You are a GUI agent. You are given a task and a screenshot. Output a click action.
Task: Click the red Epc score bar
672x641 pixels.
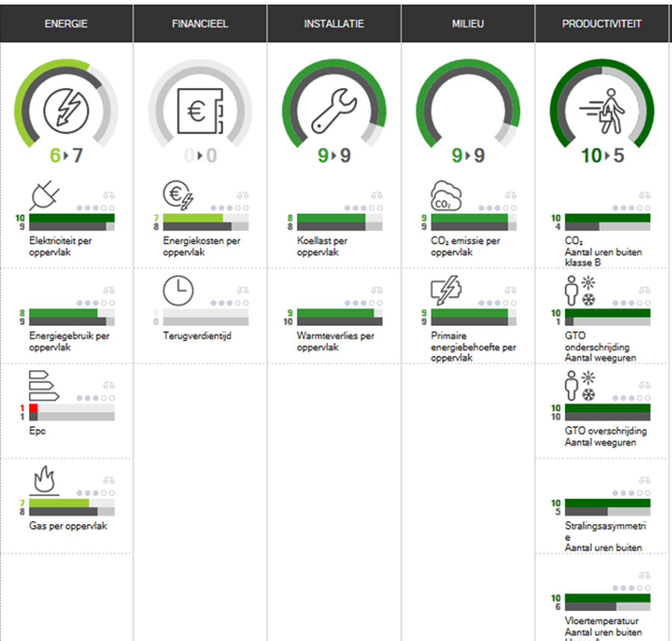pos(34,408)
